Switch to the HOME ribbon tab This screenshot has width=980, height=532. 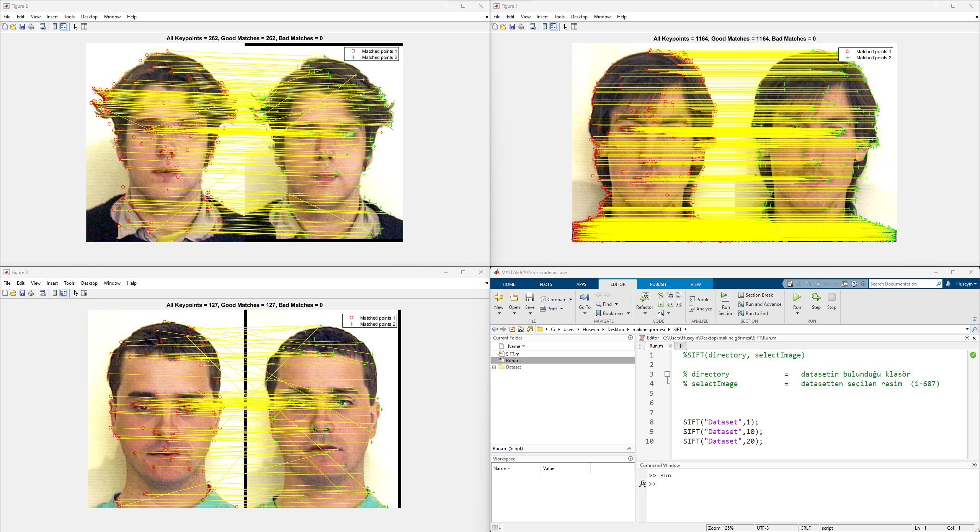click(509, 284)
